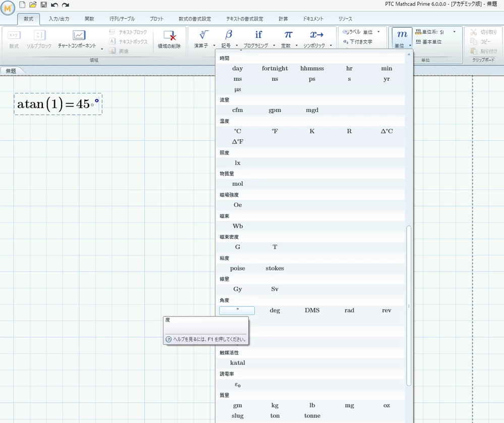
Task: Click the 基本単位 base units button
Action: tap(428, 41)
